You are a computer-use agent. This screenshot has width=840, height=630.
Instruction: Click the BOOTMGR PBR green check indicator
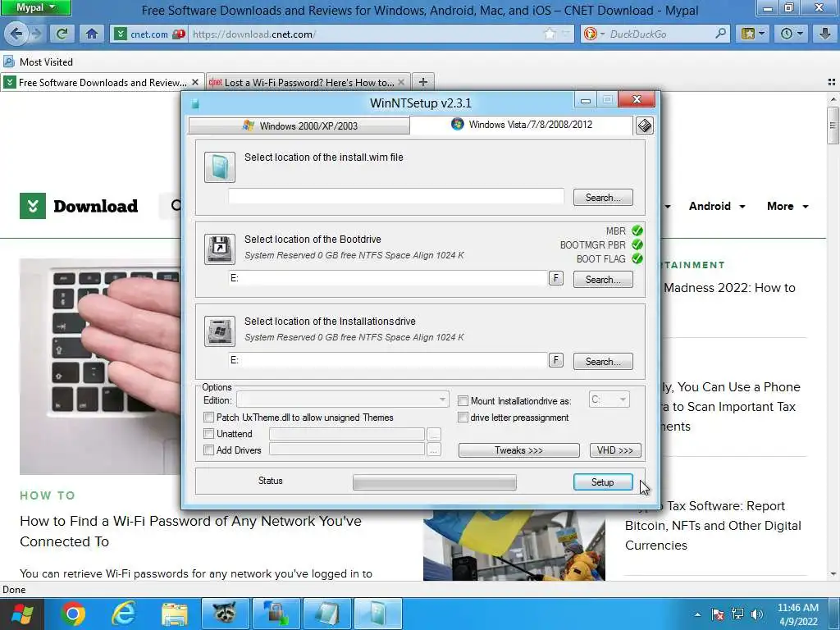(x=637, y=244)
